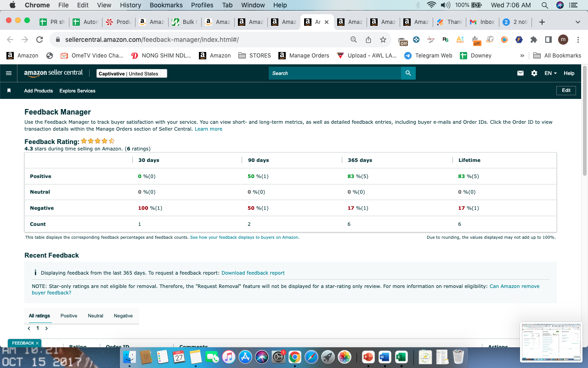Open the screenshot preview thumbnail
The image size is (588, 368).
click(552, 342)
